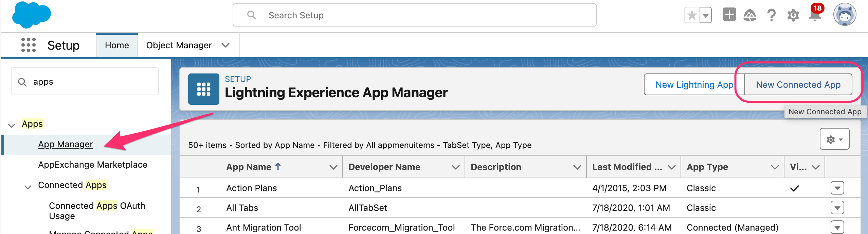Open Connected Apps OAuth Usage
868x234 pixels.
click(97, 211)
